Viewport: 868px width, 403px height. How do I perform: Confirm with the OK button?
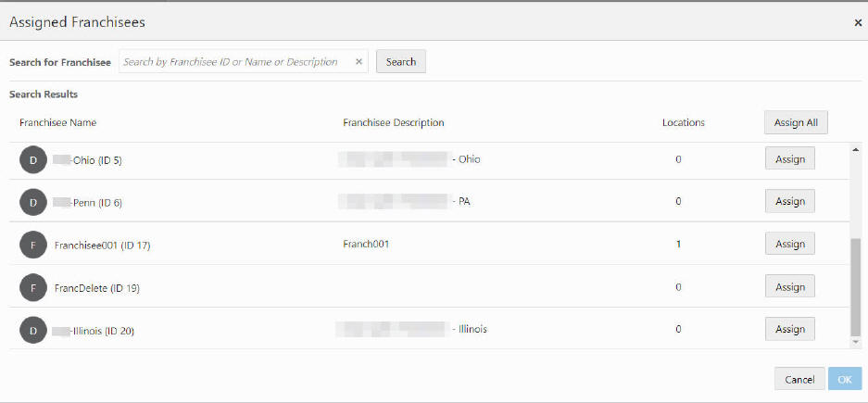pos(845,379)
